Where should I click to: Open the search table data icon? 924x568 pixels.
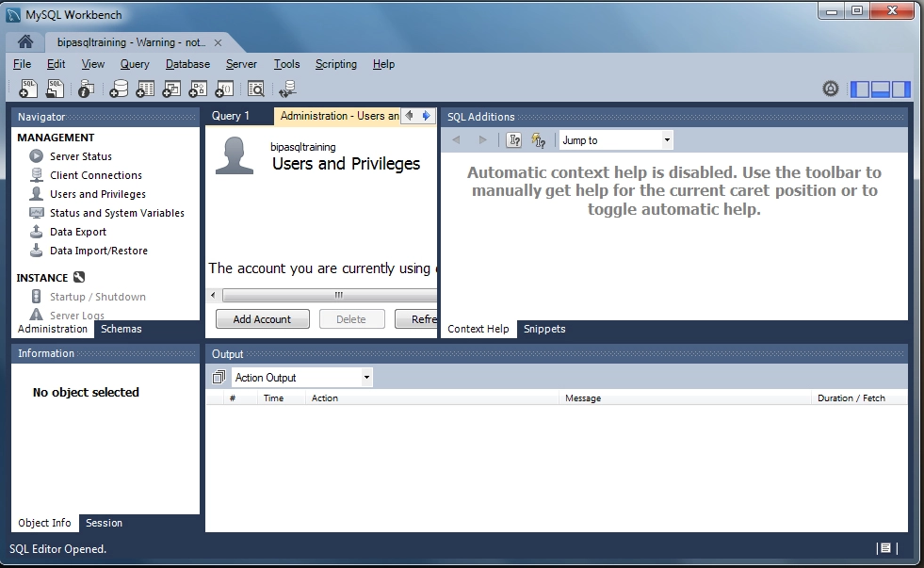click(255, 88)
